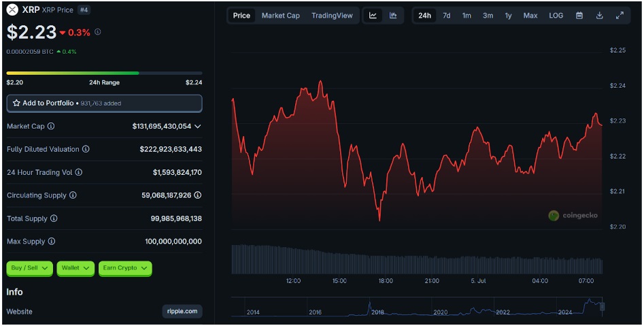The image size is (644, 328).
Task: Select the line chart view icon
Action: pos(373,16)
